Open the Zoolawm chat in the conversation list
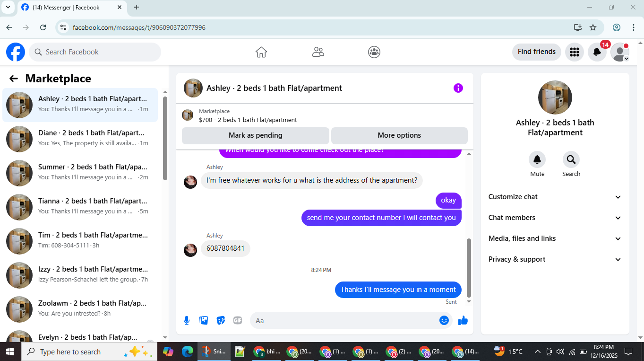 [80, 309]
